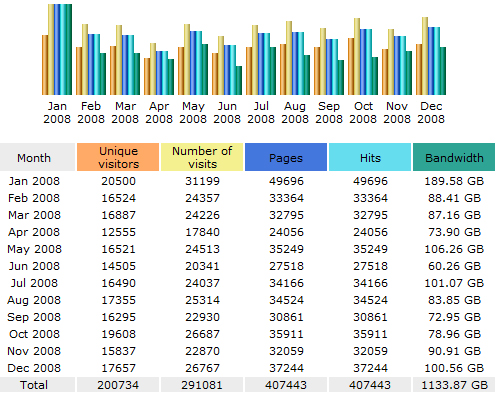The width and height of the screenshot is (500, 396).
Task: Click the Unique visitors column header
Action: click(x=118, y=157)
